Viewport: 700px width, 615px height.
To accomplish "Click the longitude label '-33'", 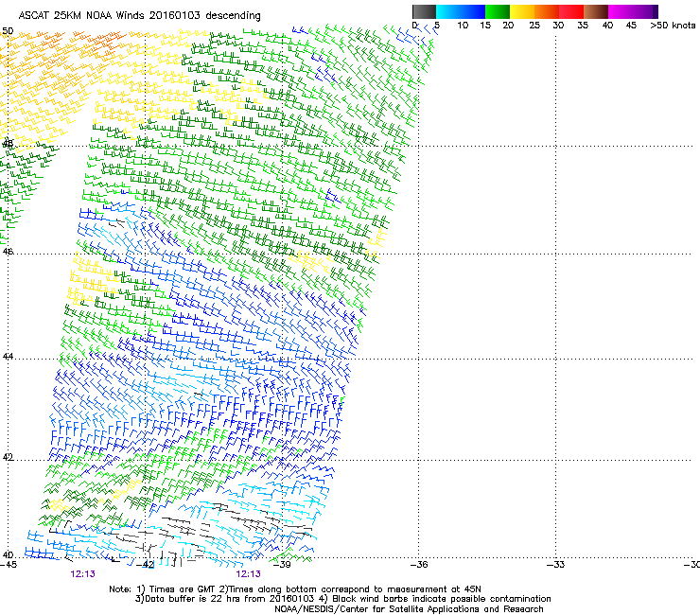I will pos(556,565).
